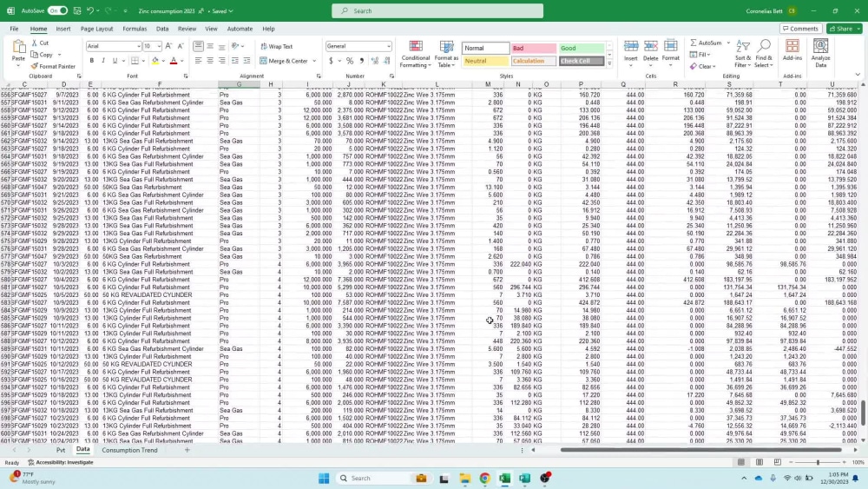Click top align icon
The image size is (868, 489).
(x=198, y=47)
